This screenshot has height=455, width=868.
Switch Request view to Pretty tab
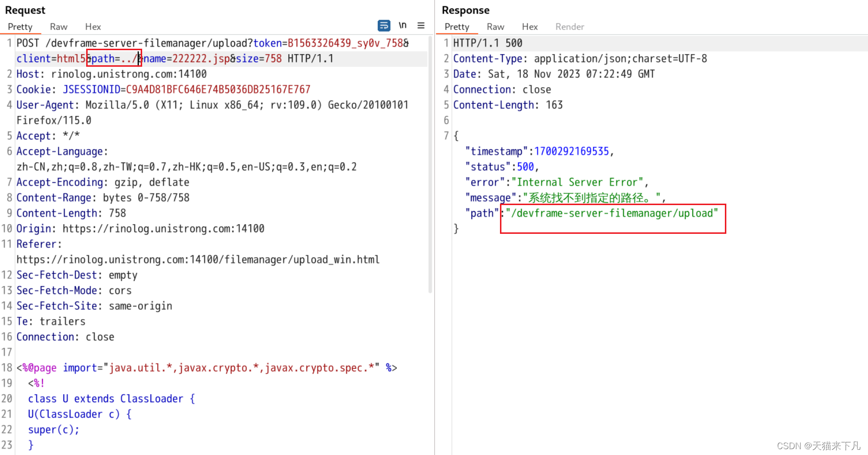20,27
